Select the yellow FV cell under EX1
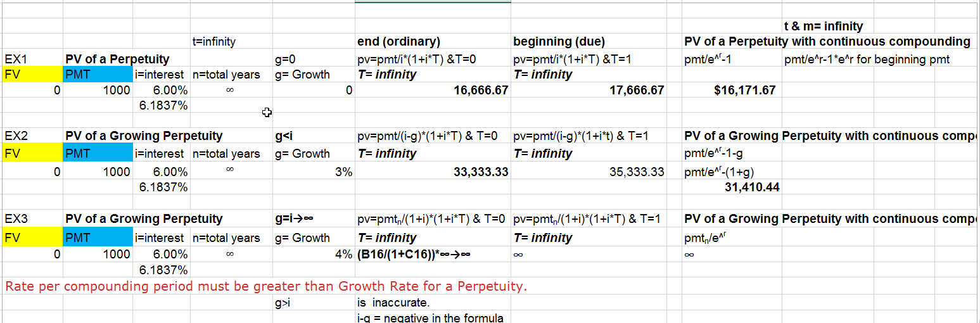This screenshot has height=323, width=980. point(32,74)
